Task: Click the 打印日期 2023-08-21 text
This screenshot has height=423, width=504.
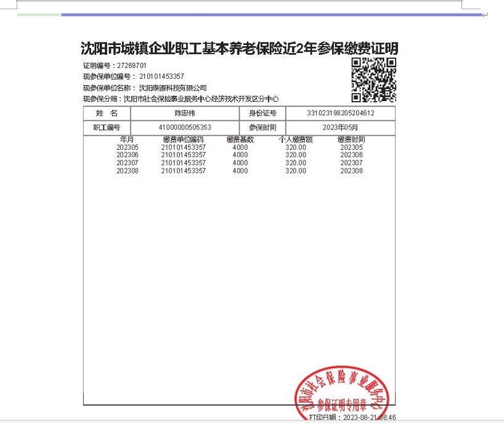Action: tap(352, 417)
